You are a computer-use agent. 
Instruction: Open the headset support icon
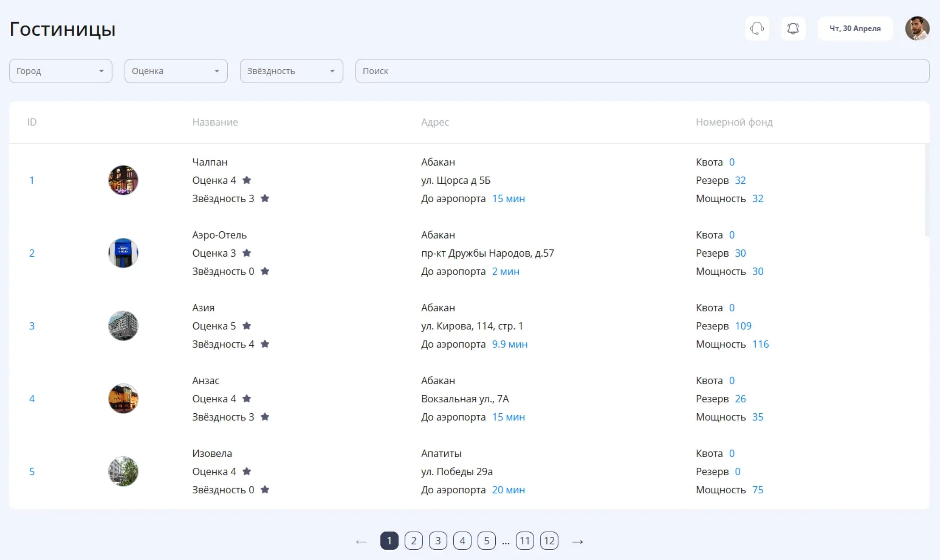pyautogui.click(x=757, y=28)
